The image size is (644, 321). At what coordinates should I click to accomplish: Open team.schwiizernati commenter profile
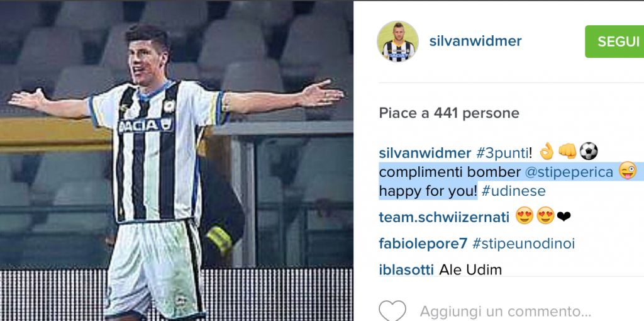coord(444,217)
